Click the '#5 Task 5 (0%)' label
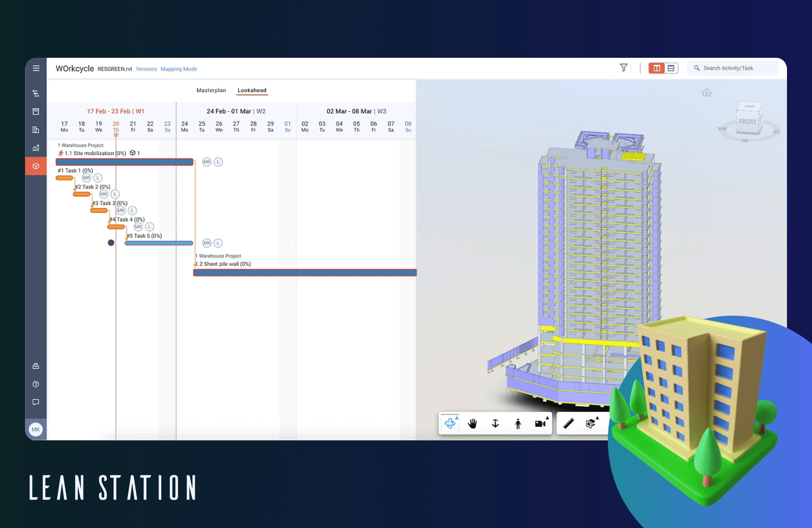This screenshot has height=528, width=812. [144, 236]
